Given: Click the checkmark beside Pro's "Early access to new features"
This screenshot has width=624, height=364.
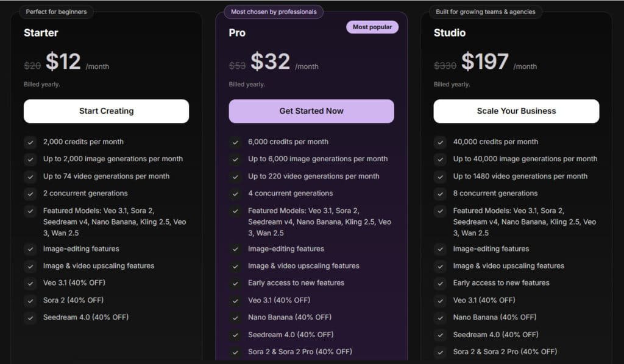Looking at the screenshot, I should coord(236,283).
